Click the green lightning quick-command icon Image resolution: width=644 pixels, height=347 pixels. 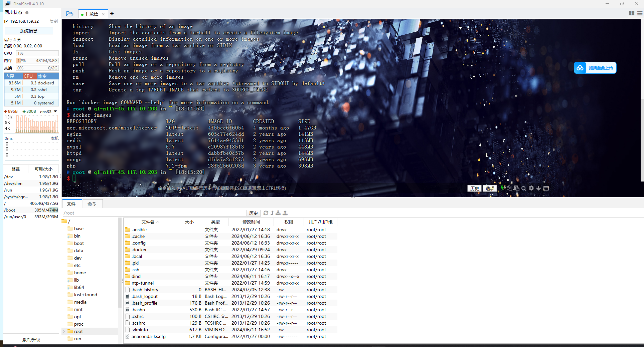(502, 188)
